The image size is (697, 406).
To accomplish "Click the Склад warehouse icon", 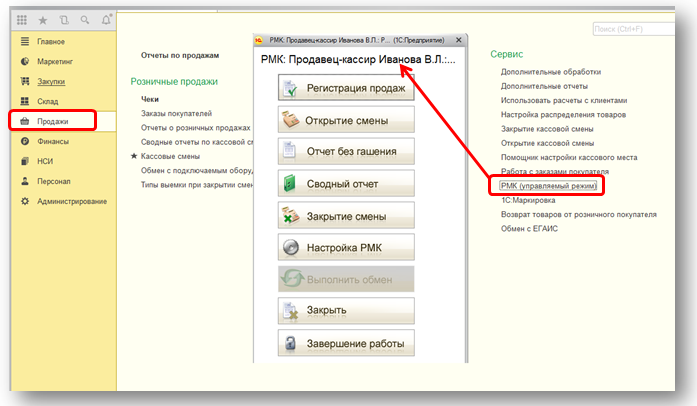I will click(x=25, y=101).
